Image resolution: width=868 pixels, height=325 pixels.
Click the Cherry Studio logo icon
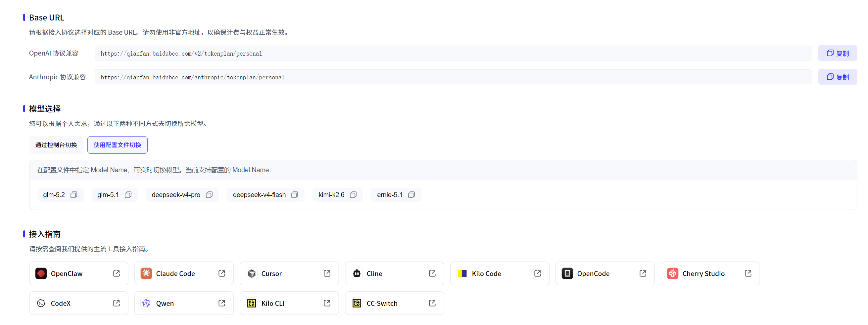673,273
